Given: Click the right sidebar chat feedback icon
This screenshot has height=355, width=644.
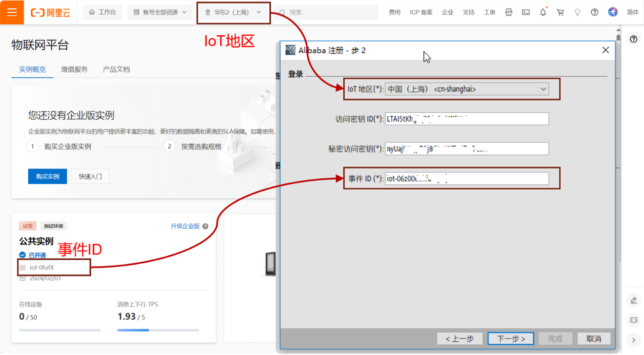Looking at the screenshot, I should click(634, 320).
